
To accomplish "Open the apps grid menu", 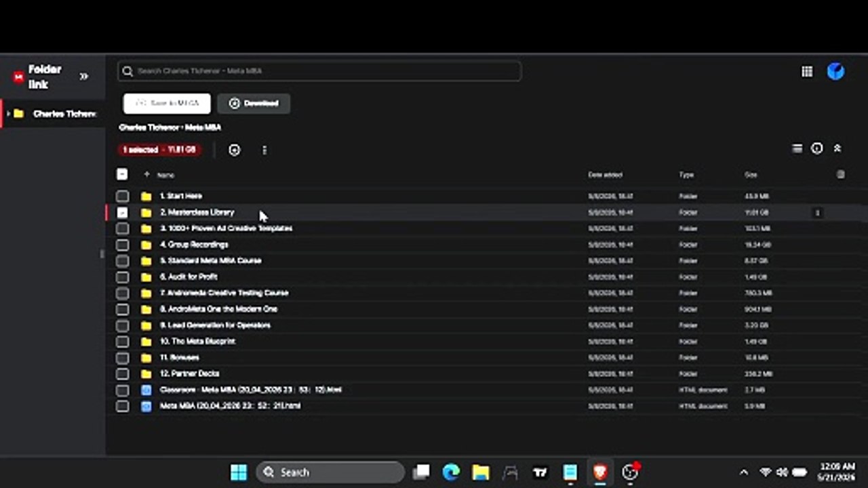I will 807,71.
